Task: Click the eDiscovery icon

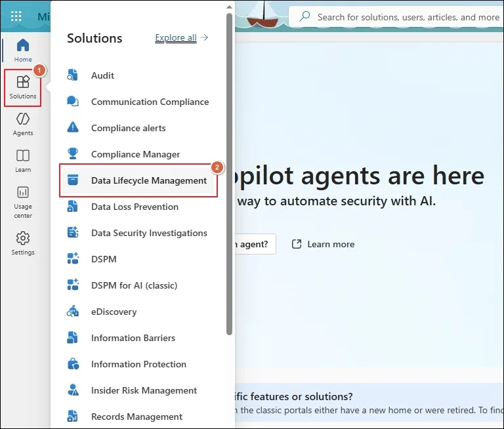Action: pos(73,312)
